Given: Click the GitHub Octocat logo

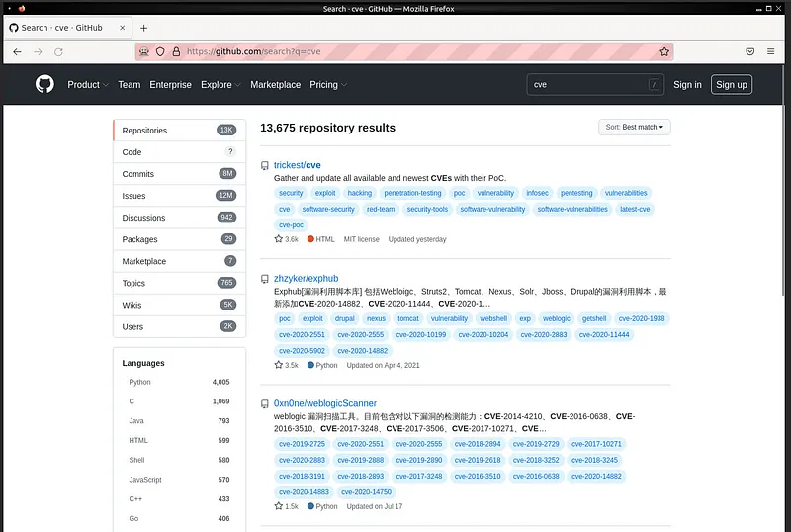Looking at the screenshot, I should coord(44,84).
